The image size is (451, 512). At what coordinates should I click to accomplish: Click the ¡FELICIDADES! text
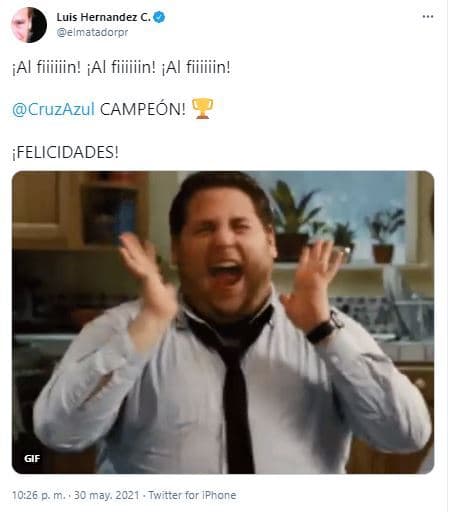[65, 152]
